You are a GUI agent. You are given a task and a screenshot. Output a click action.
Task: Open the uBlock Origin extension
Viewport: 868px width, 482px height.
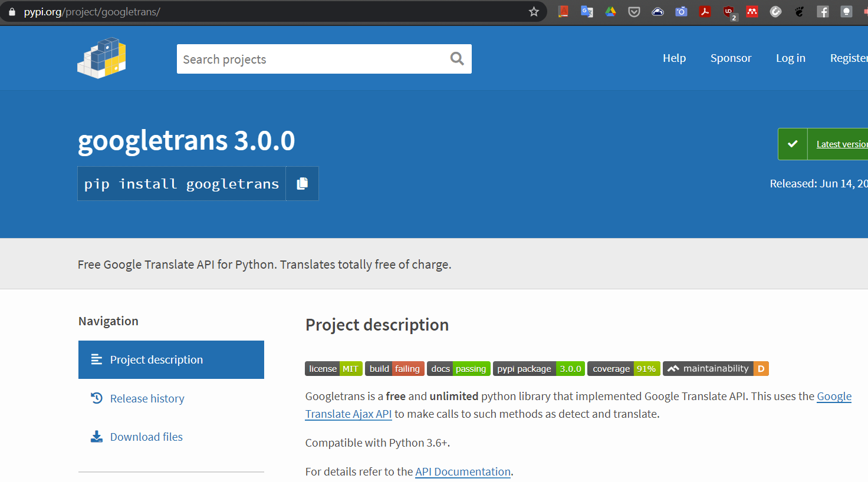coord(729,11)
